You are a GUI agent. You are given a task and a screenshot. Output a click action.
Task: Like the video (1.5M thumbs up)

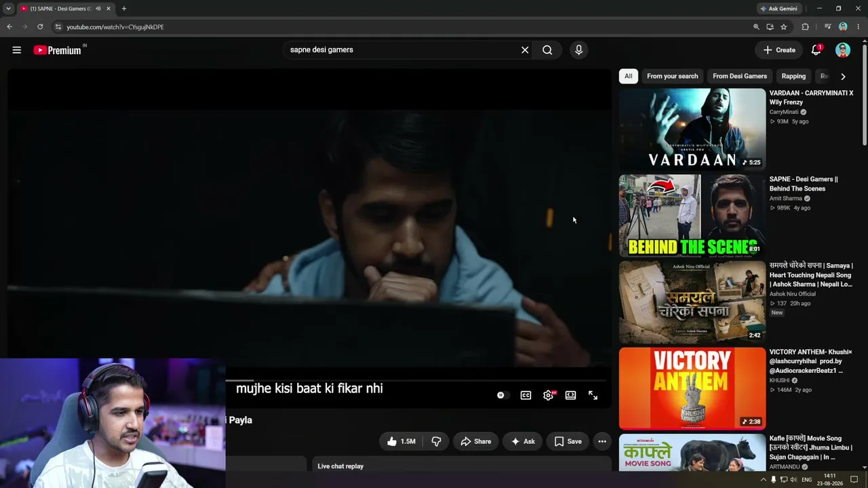pos(401,441)
